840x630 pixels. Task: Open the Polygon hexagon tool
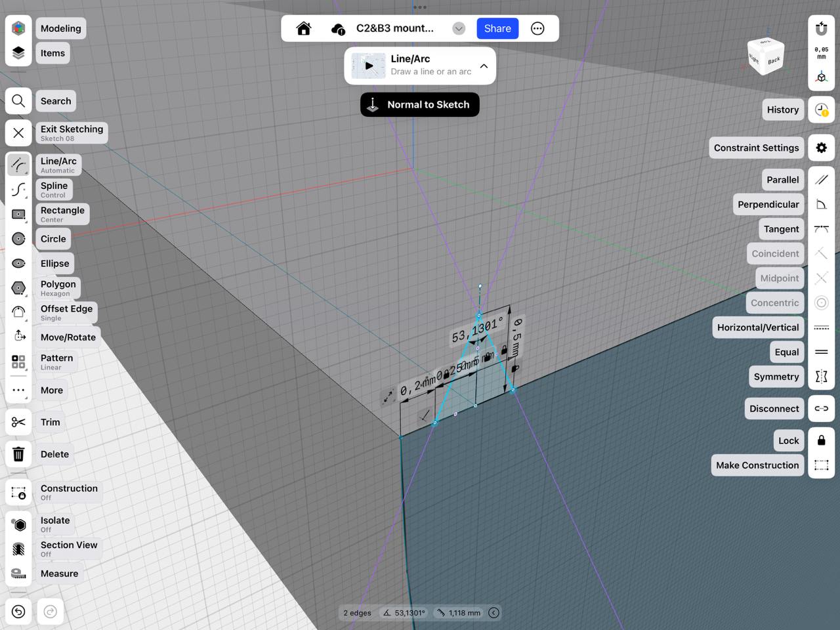[x=18, y=287]
